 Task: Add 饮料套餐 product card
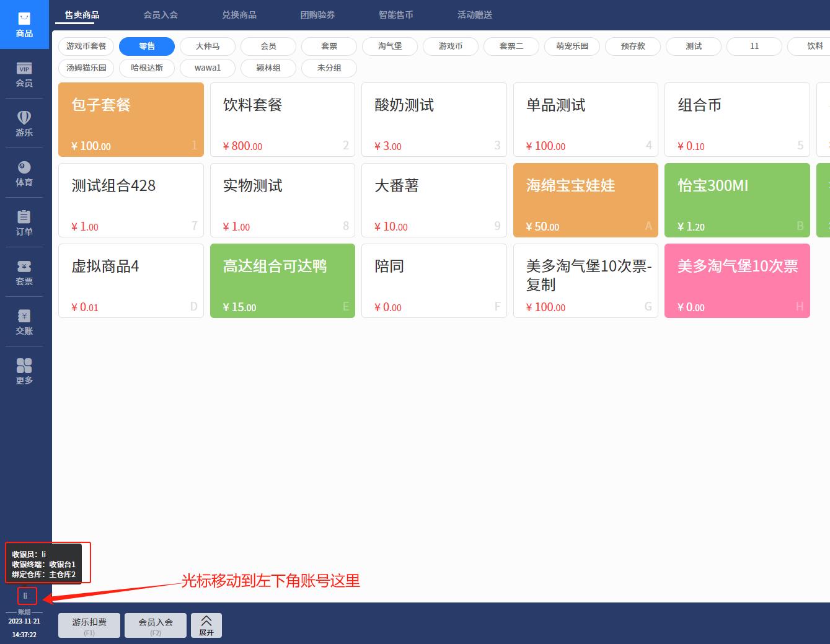[x=283, y=120]
